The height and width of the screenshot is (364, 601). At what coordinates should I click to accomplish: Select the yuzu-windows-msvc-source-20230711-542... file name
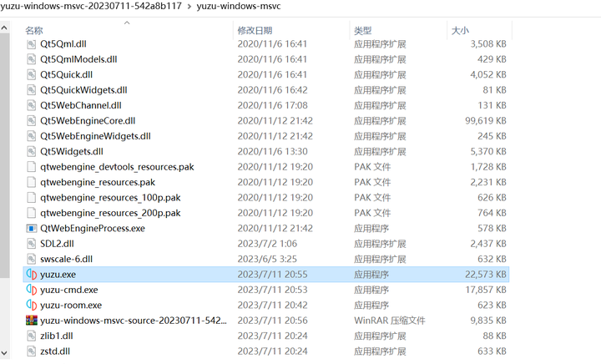coord(134,321)
